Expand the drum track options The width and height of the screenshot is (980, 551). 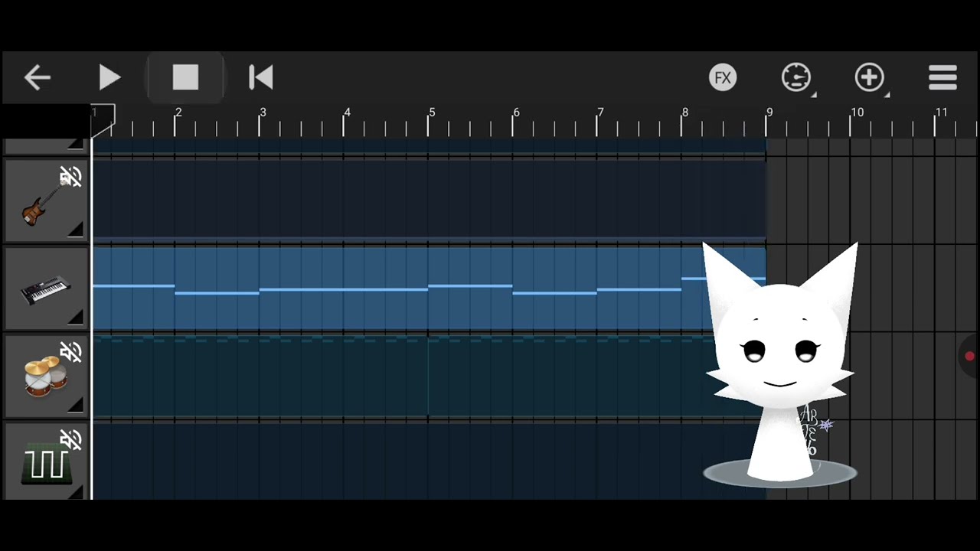coord(76,405)
